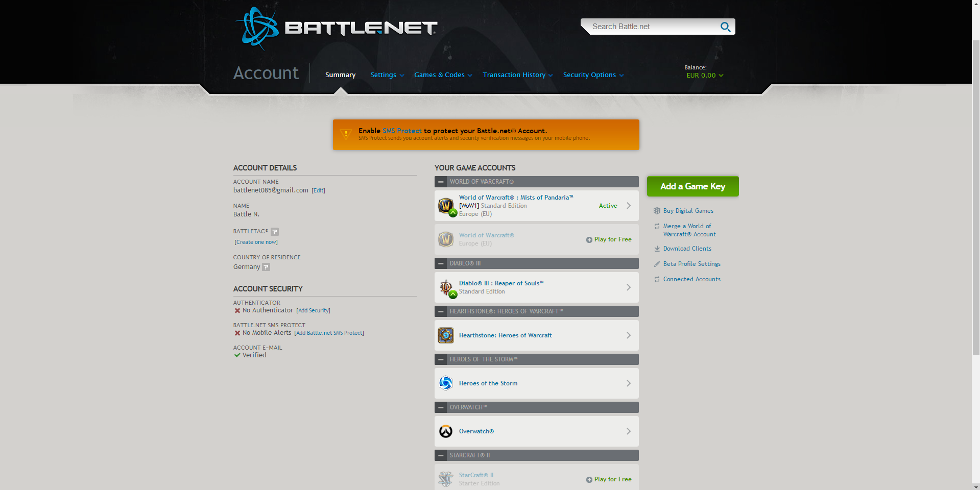Open the Hearthstone game icon
980x490 pixels.
446,335
